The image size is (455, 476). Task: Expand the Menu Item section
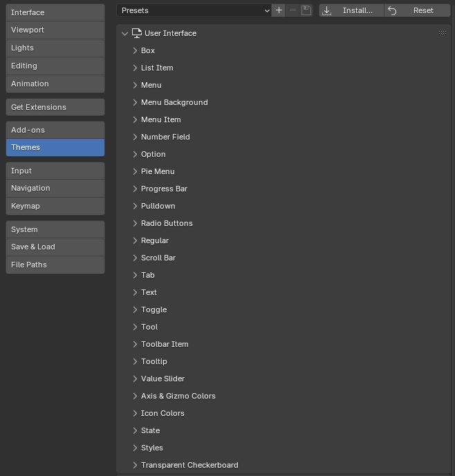[135, 120]
